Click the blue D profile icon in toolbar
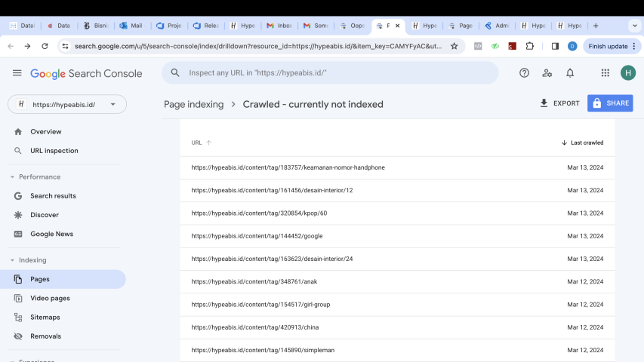 [x=572, y=46]
